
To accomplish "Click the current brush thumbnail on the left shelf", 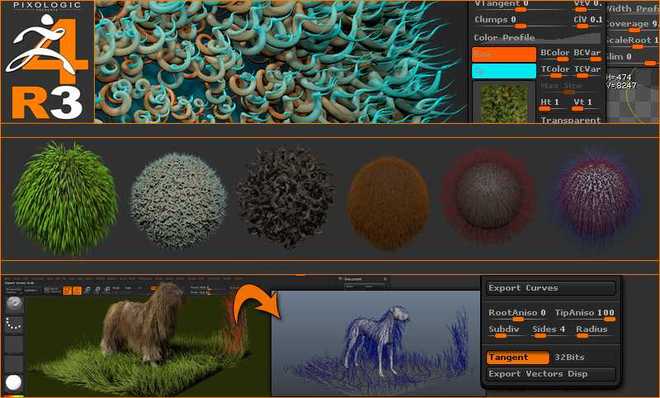I will click(x=14, y=305).
